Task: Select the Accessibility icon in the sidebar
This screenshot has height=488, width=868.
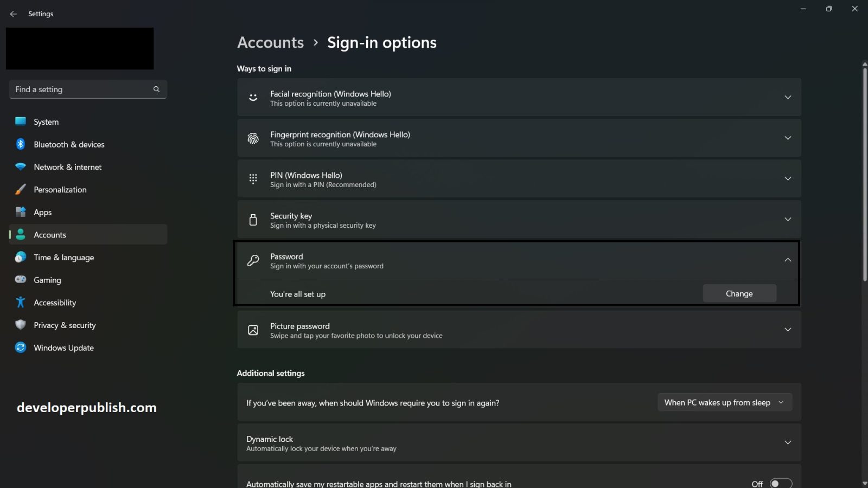Action: click(x=20, y=302)
